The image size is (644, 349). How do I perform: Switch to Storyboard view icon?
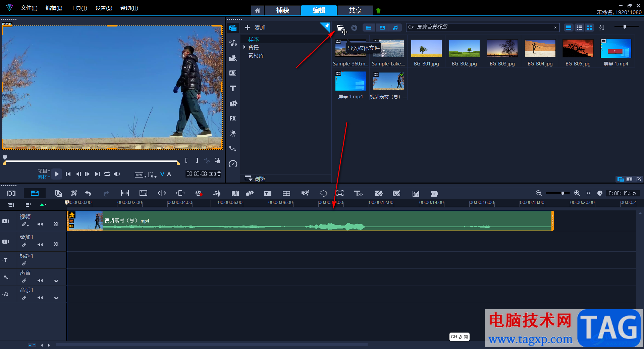tap(11, 193)
